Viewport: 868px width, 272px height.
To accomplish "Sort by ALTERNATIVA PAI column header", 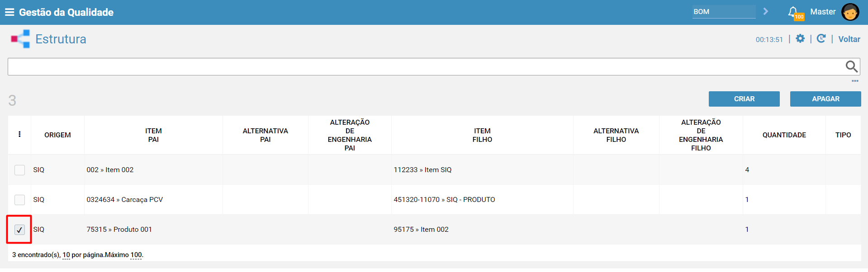I will point(265,135).
